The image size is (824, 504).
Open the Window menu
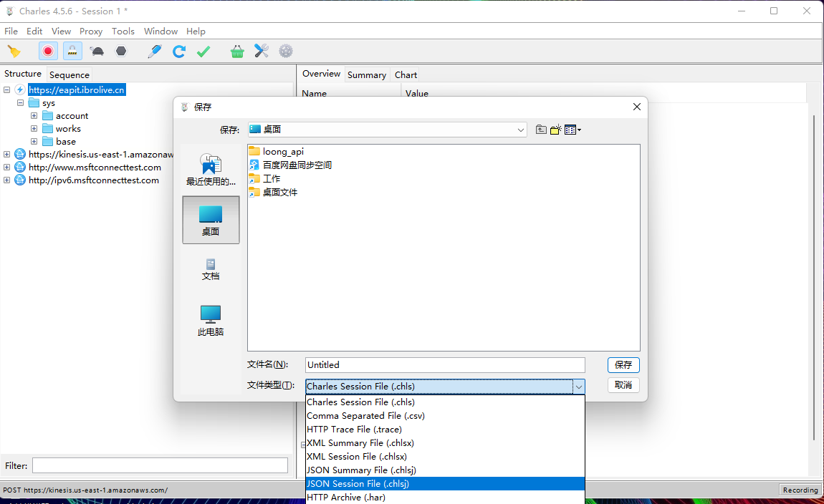tap(161, 31)
